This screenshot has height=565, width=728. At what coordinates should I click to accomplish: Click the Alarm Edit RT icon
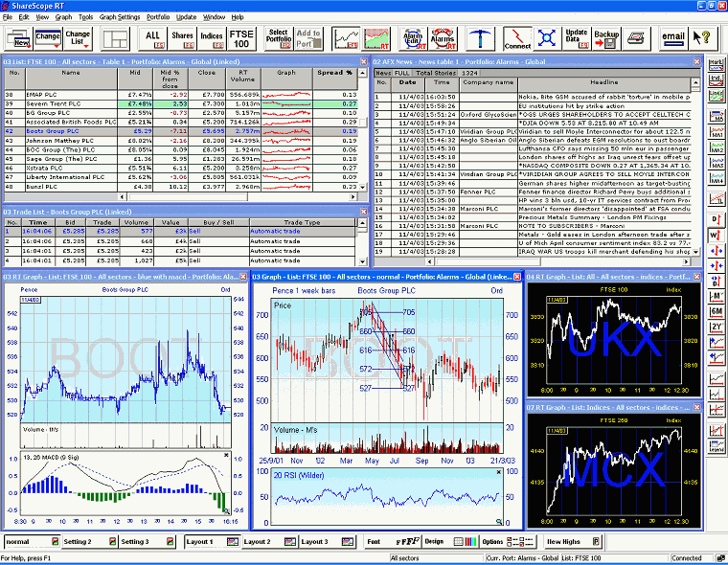413,38
